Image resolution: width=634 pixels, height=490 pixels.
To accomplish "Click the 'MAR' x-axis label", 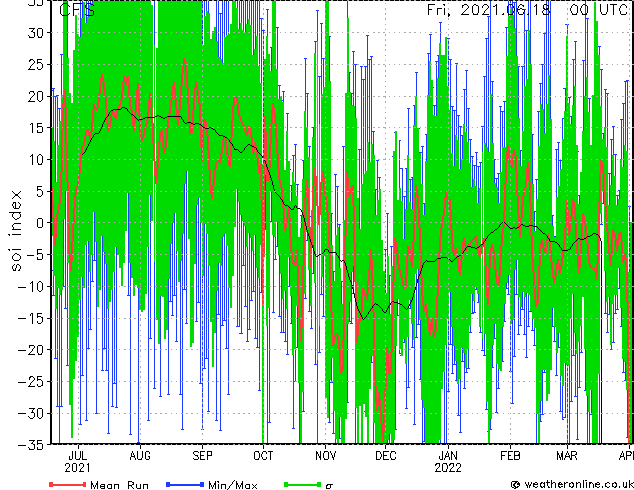I will (567, 456).
